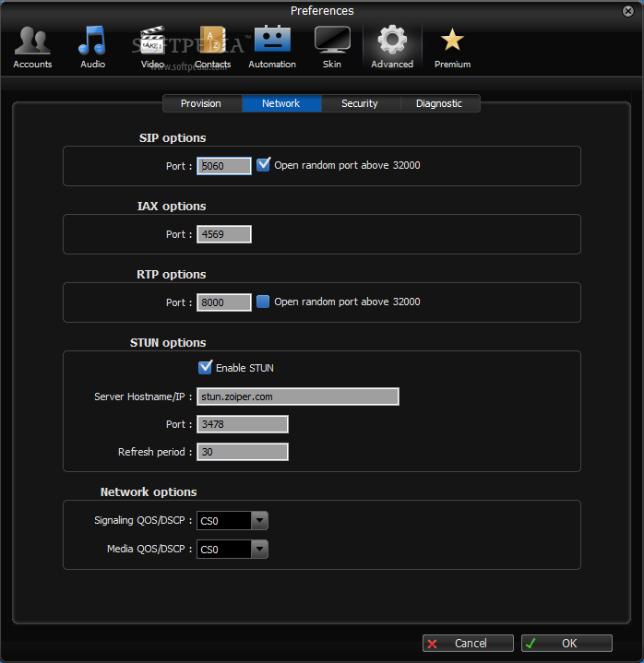Open the Premium star icon
The image size is (644, 663).
pos(452,46)
